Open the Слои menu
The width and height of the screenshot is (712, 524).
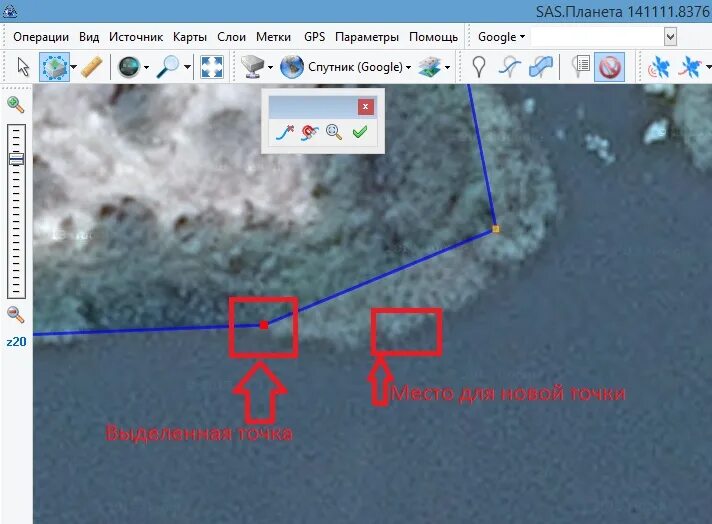232,37
